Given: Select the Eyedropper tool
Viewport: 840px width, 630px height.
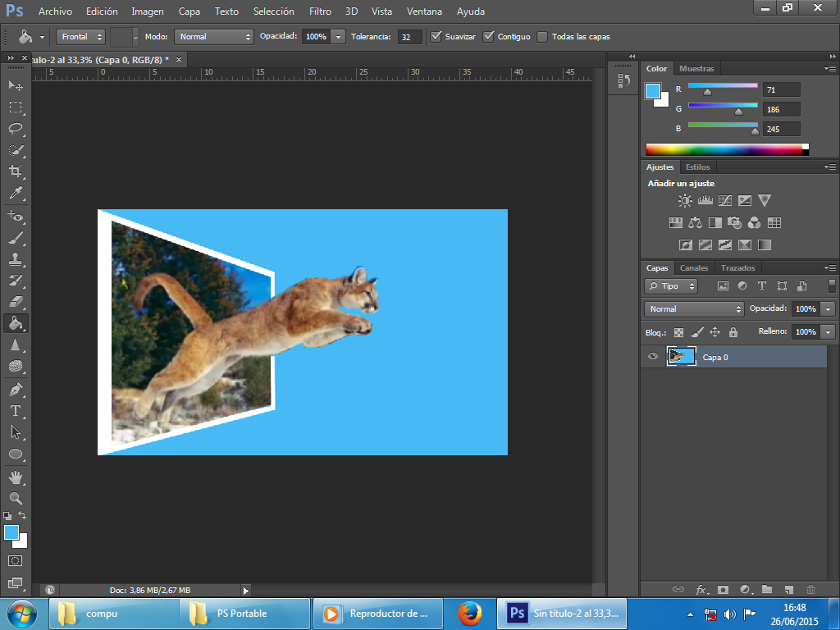Looking at the screenshot, I should pyautogui.click(x=16, y=194).
